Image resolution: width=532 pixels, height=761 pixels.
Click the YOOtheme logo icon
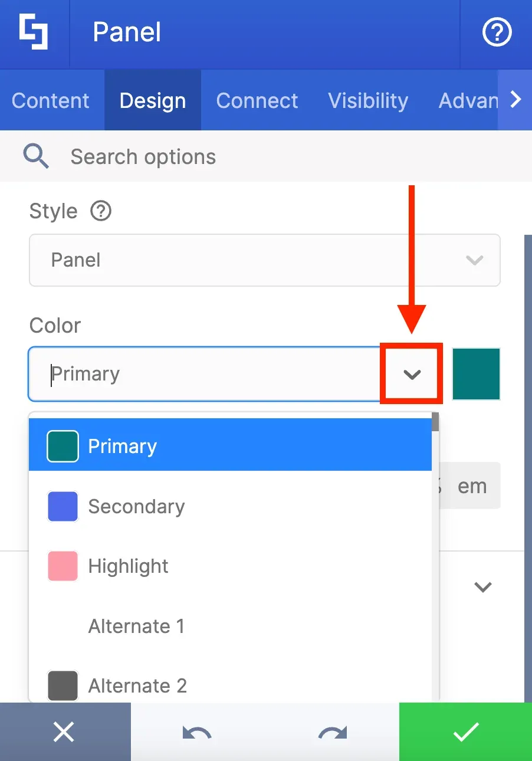click(x=33, y=32)
